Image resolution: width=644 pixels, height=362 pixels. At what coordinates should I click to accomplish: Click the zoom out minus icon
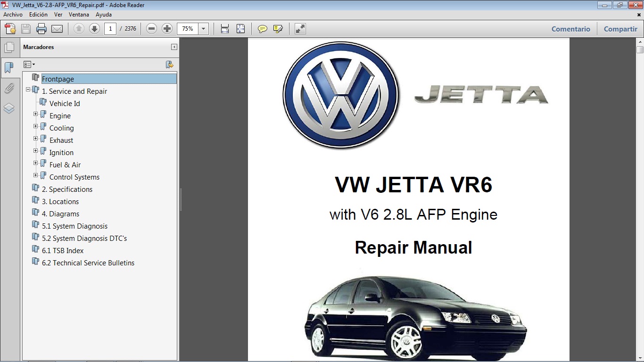click(151, 28)
